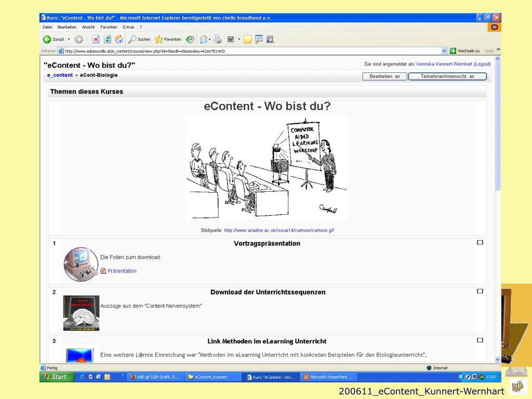Go to the home page icon
Viewport: 532px width, 399px height.
119,39
